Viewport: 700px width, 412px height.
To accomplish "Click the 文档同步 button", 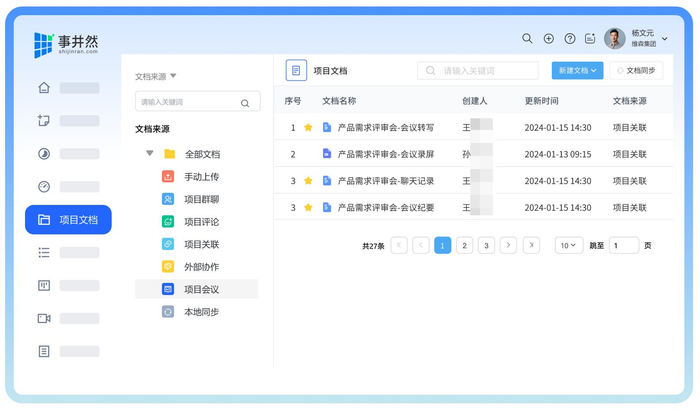I will pos(636,71).
